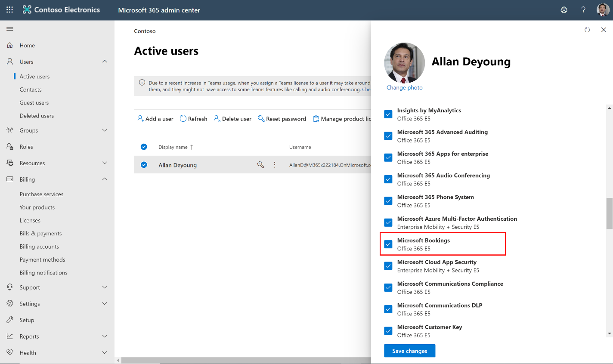Click the Change photo link
Image resolution: width=613 pixels, height=364 pixels.
[x=404, y=87]
